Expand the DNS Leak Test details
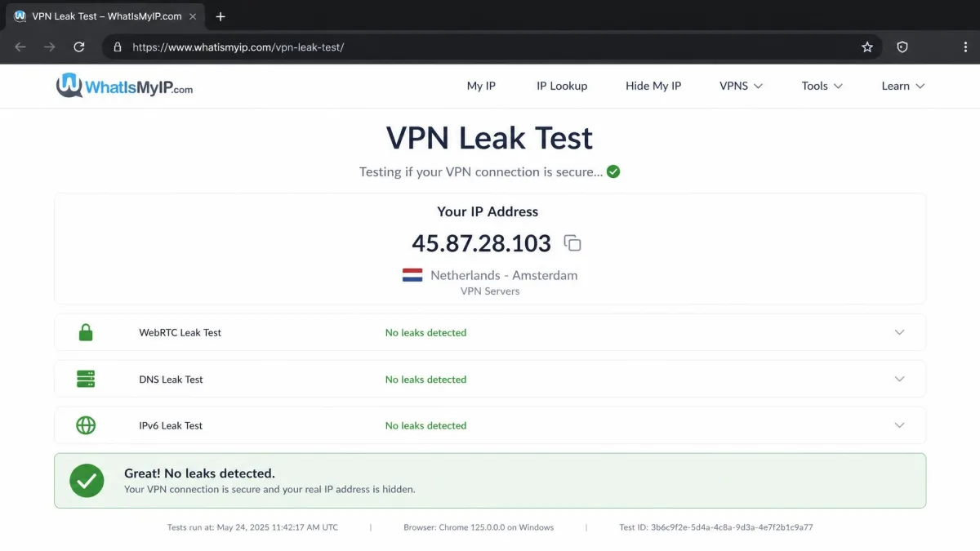Screen dimensions: 980x551 coord(900,379)
